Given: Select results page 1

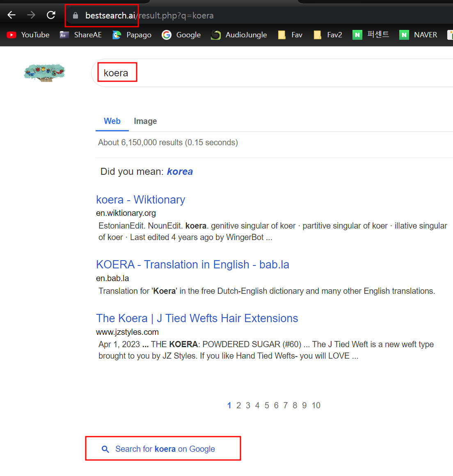Looking at the screenshot, I should point(229,405).
